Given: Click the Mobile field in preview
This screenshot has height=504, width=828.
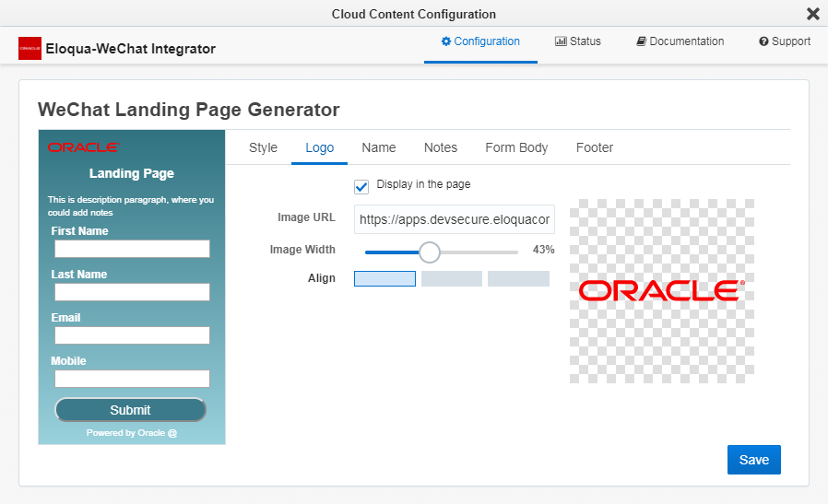Looking at the screenshot, I should point(132,379).
